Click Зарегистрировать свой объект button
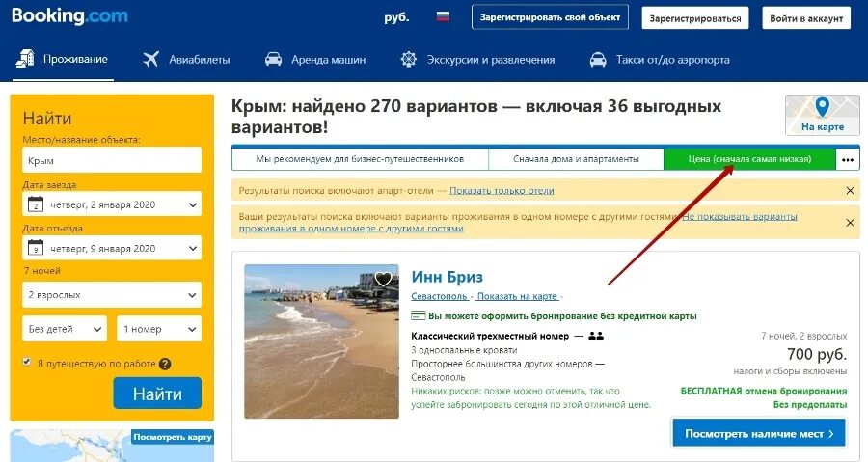The image size is (868, 462). click(550, 17)
